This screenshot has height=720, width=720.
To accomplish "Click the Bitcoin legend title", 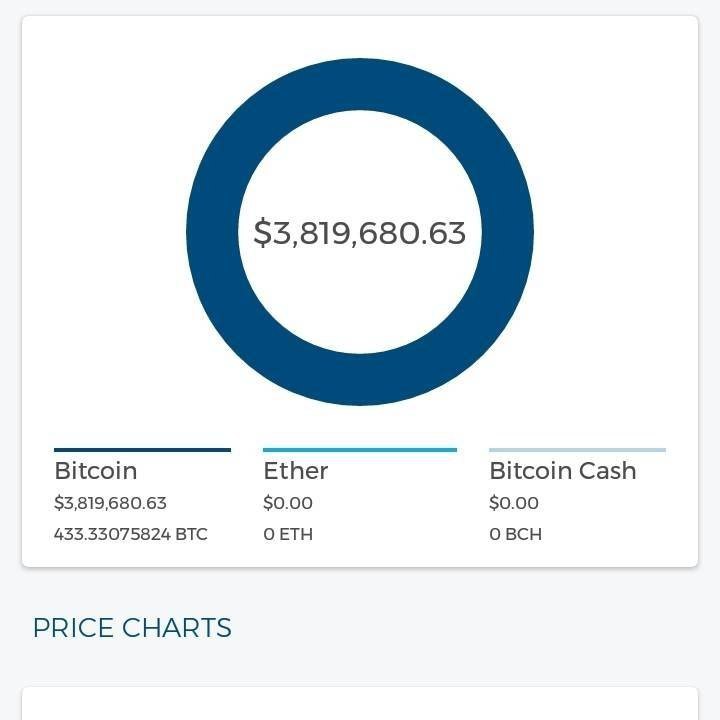I will pyautogui.click(x=96, y=471).
